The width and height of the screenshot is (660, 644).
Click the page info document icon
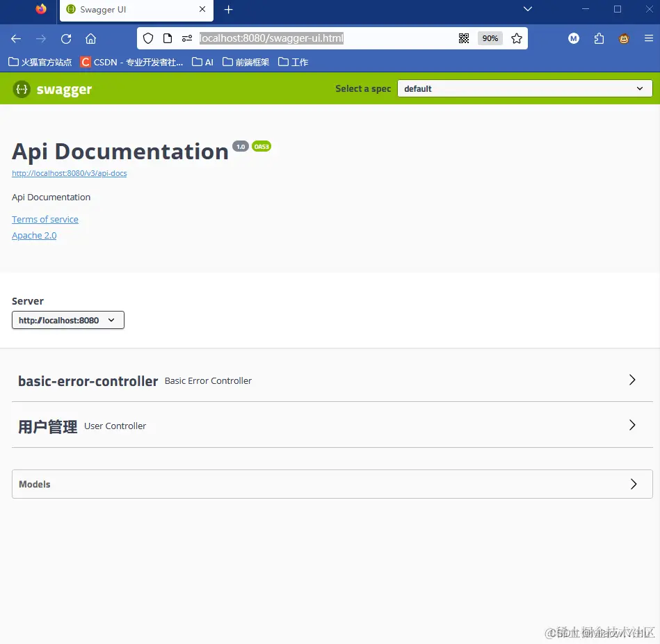(168, 38)
